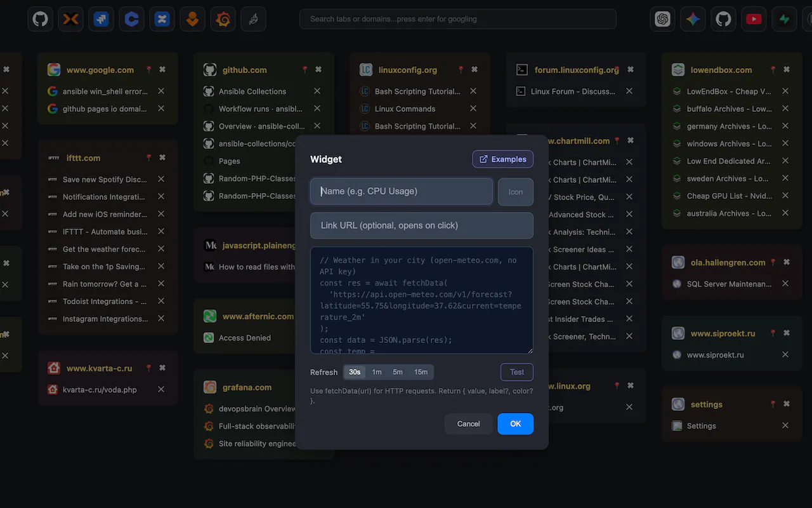Set refresh interval to 1m
Image resolution: width=812 pixels, height=508 pixels.
(377, 372)
